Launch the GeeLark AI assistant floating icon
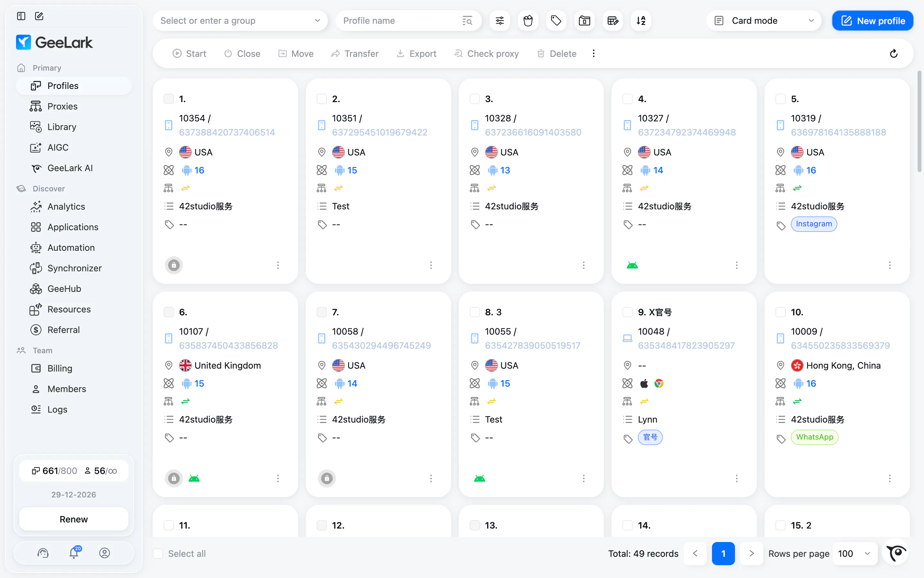Screen dimensions: 924x578 [x=896, y=553]
